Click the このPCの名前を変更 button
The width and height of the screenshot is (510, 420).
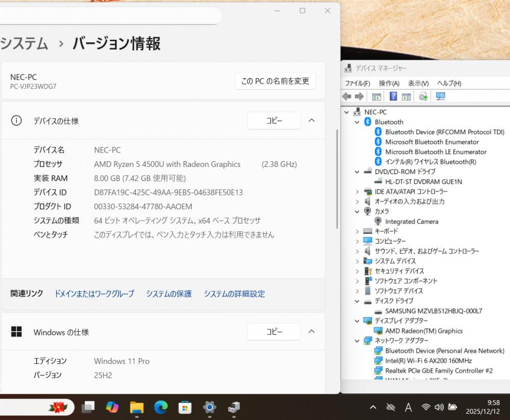pyautogui.click(x=275, y=81)
